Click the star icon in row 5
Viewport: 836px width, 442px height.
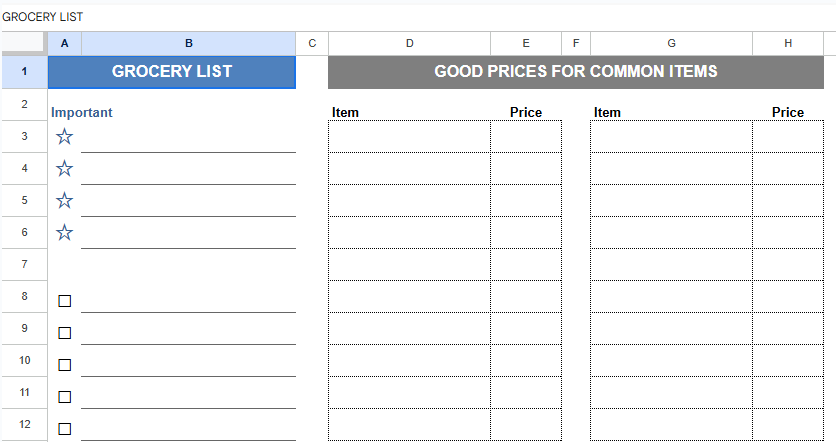pyautogui.click(x=65, y=201)
